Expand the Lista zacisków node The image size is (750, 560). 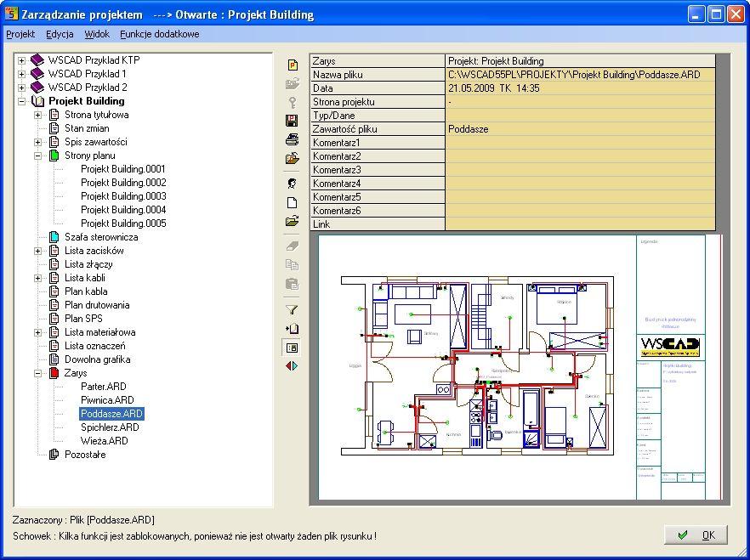tap(37, 251)
